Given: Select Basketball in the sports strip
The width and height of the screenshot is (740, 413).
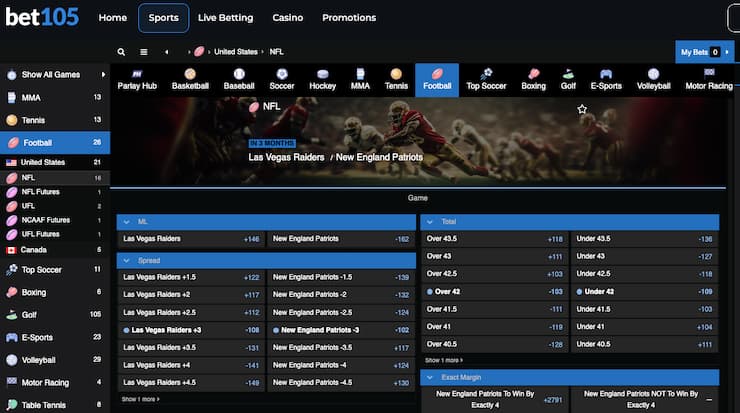Looking at the screenshot, I should tap(189, 80).
